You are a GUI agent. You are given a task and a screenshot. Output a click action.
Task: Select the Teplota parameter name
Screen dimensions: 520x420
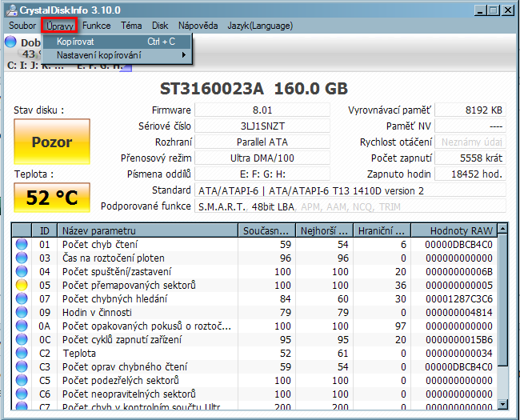[x=79, y=354]
